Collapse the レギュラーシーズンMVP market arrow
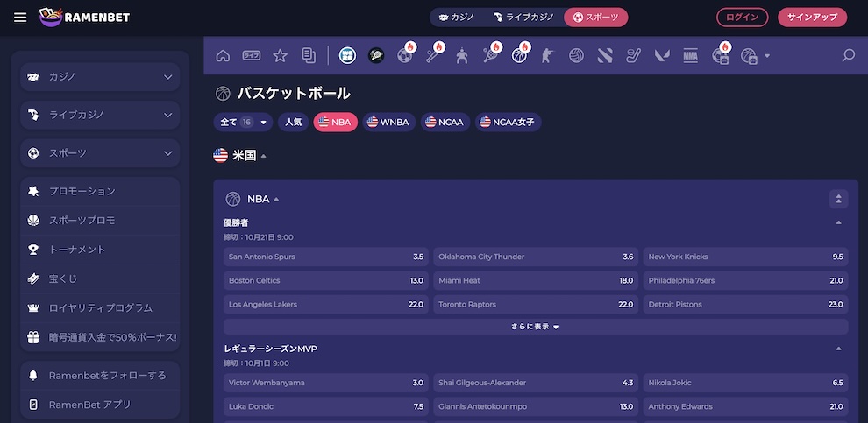Screen dimensions: 868x423 839,349
